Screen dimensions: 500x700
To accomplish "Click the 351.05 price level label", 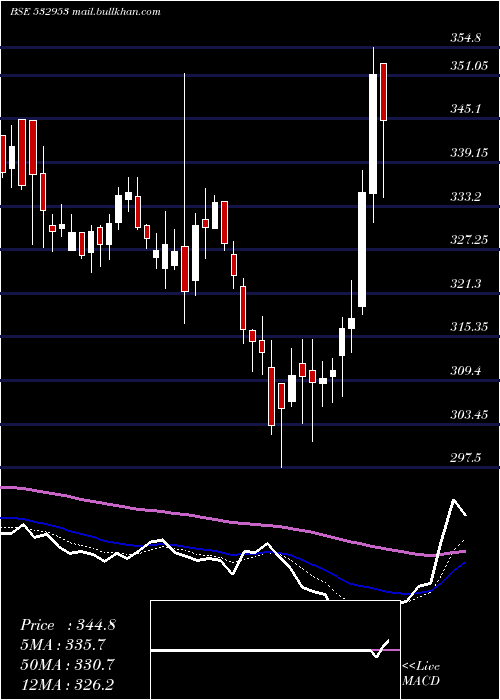I will 469,66.
